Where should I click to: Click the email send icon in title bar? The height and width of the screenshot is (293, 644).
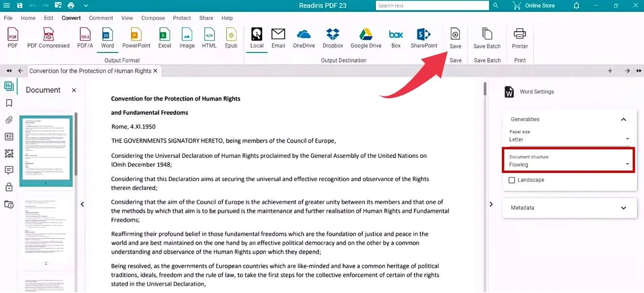58,6
